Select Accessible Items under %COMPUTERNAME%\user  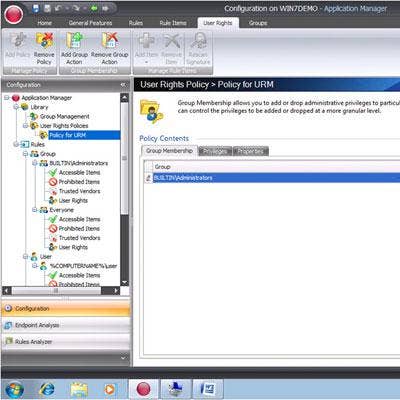coord(79,275)
